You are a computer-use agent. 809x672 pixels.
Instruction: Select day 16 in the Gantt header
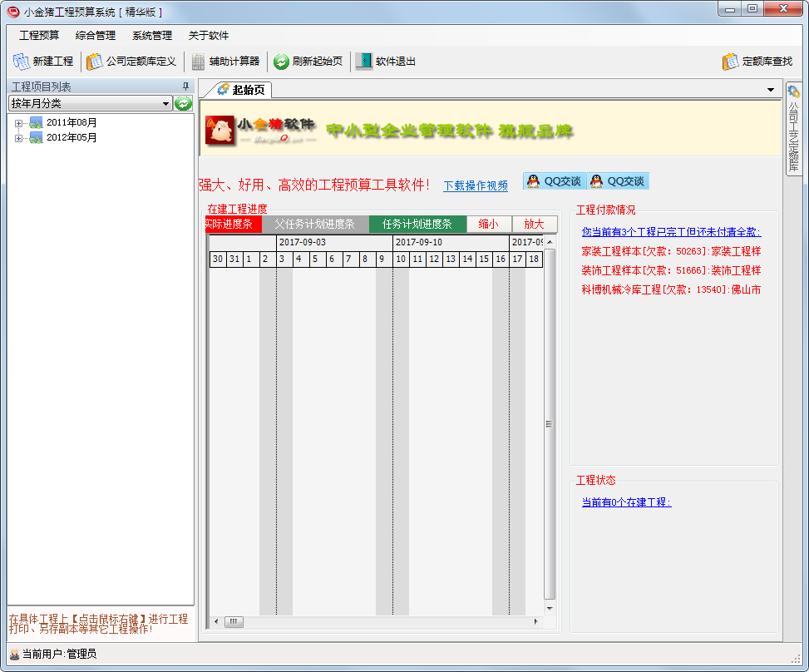[501, 259]
